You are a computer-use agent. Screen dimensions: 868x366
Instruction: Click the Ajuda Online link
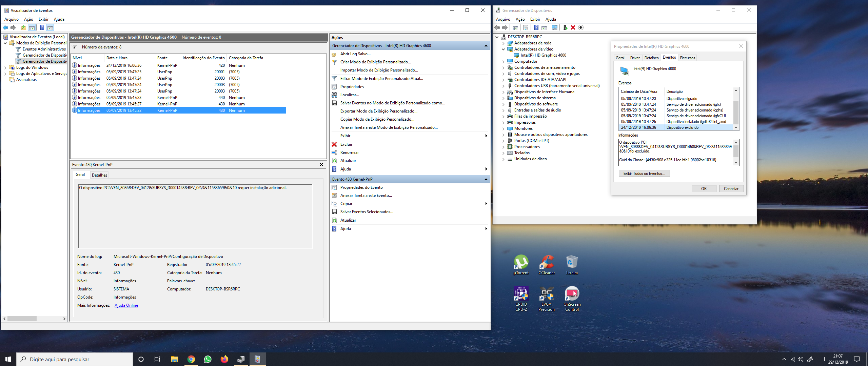click(x=126, y=305)
